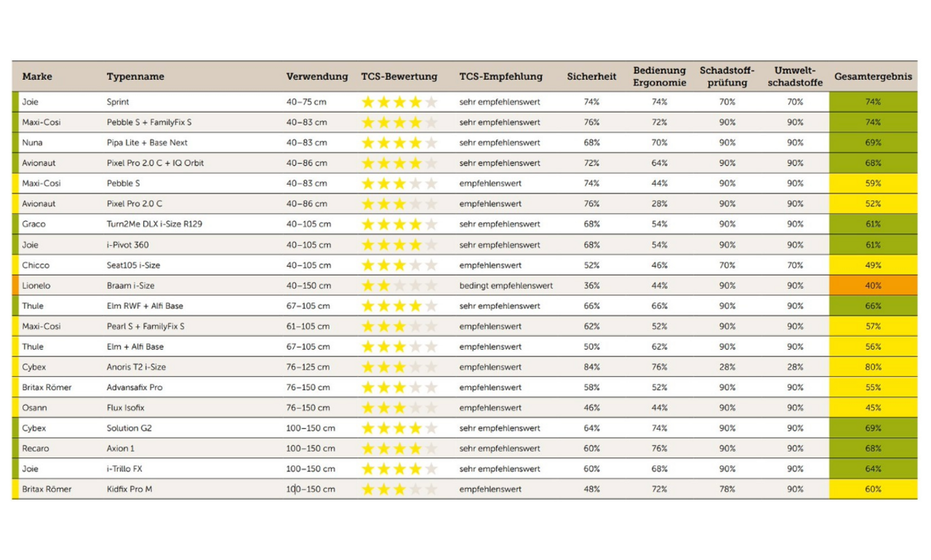This screenshot has width=931, height=560.
Task: Select the 'Pixel Pro 2.0 C + IQ Orbit' name
Action: tap(155, 164)
